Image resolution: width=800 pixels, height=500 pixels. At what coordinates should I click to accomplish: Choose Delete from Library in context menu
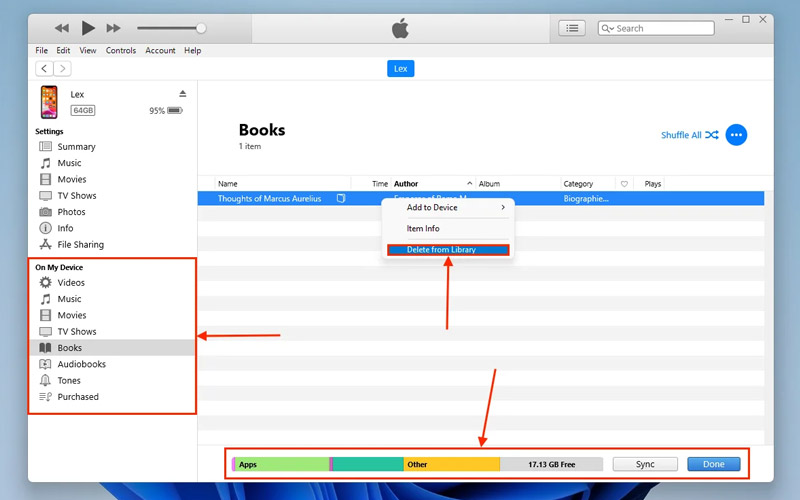(447, 250)
